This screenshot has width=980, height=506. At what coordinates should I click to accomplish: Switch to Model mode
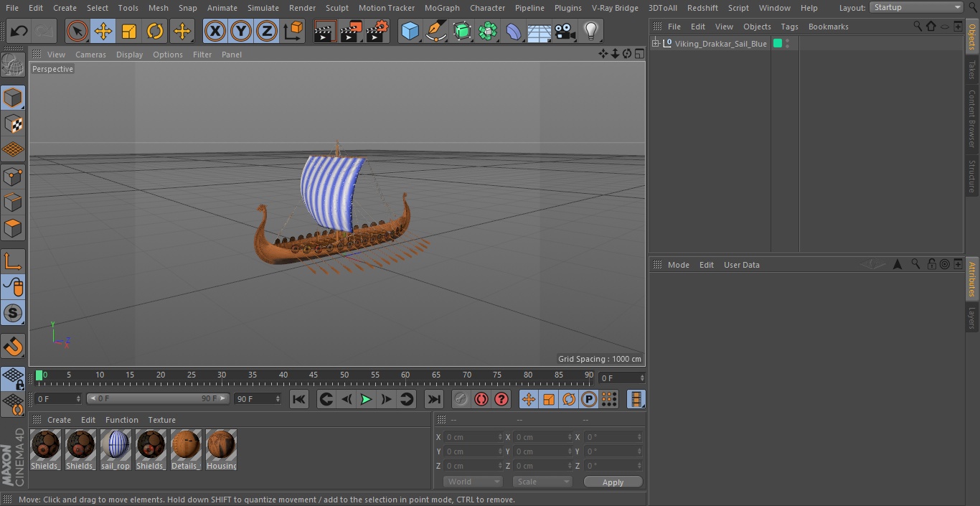tap(13, 98)
